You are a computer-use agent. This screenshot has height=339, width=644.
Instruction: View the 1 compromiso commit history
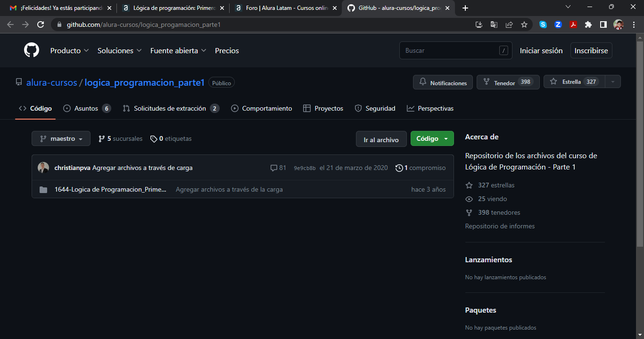(421, 168)
